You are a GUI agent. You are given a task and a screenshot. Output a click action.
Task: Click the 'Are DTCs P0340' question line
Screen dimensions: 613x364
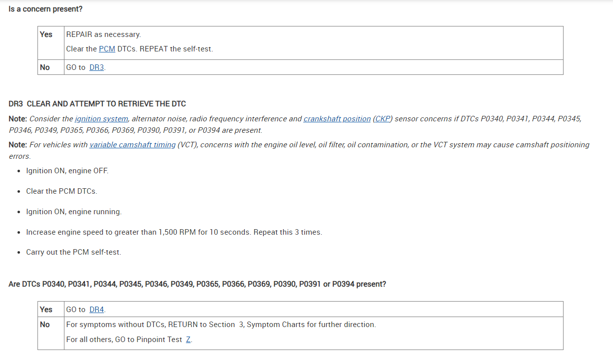click(197, 284)
